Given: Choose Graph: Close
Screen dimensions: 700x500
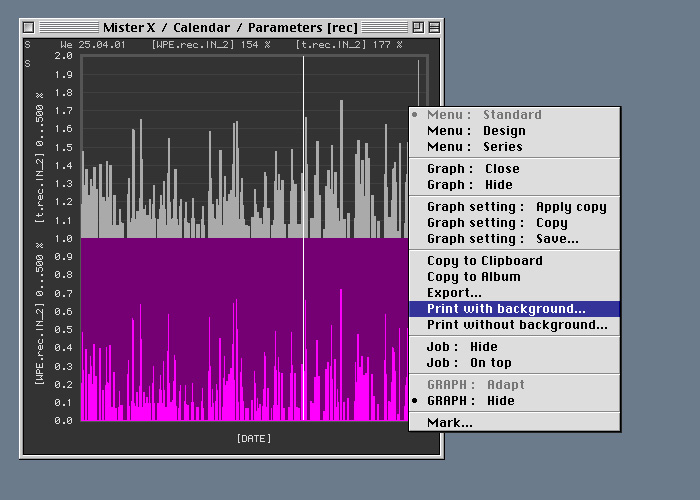Looking at the screenshot, I should coord(514,169).
